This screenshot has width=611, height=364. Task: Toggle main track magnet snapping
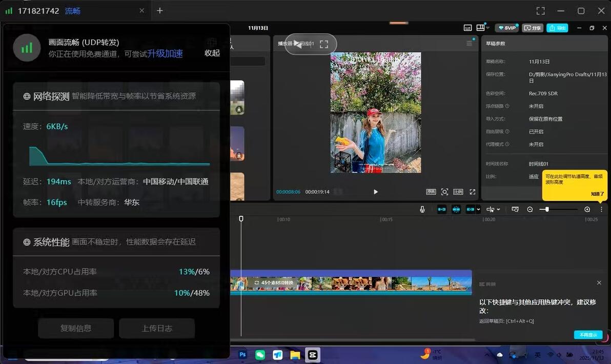pos(442,209)
